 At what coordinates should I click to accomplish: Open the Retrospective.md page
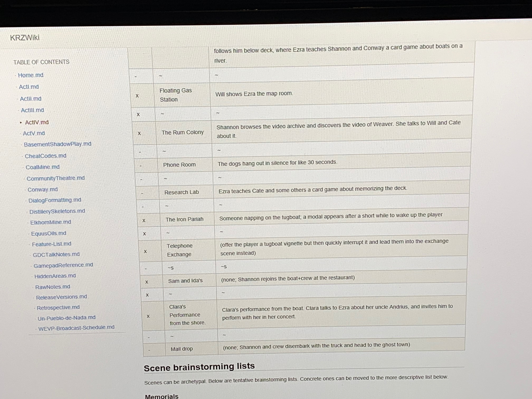pyautogui.click(x=58, y=308)
